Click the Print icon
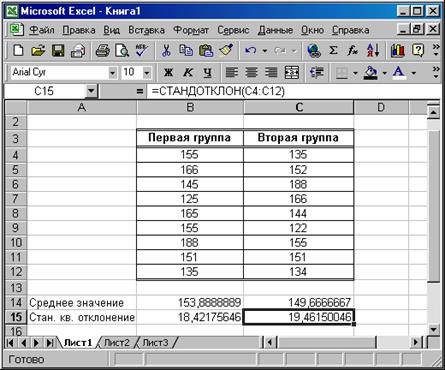 point(102,51)
